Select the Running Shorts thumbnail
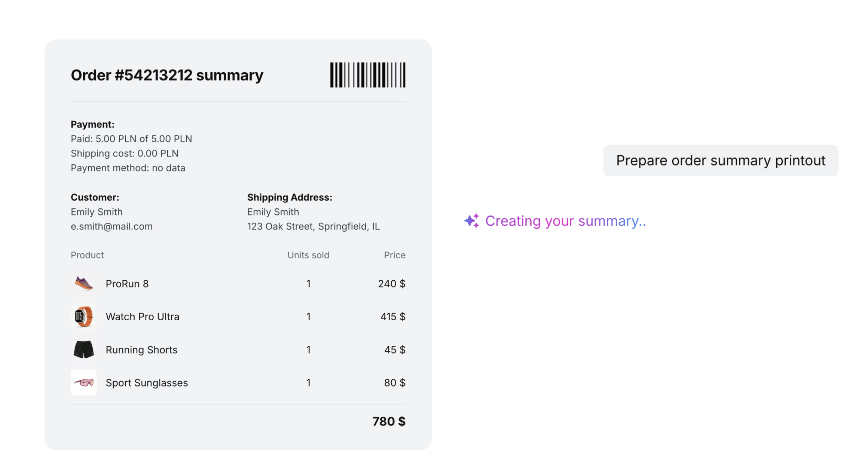This screenshot has width=868, height=473. click(x=83, y=350)
